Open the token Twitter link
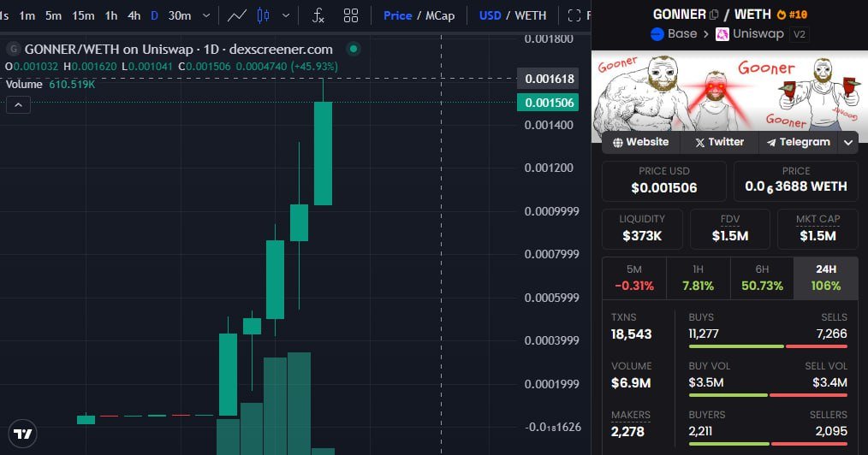 [x=720, y=142]
